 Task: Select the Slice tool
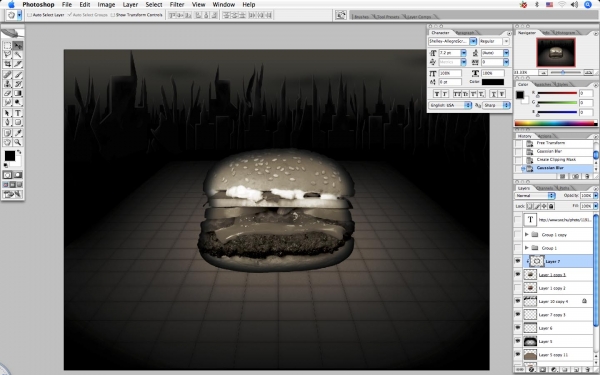tap(18, 64)
